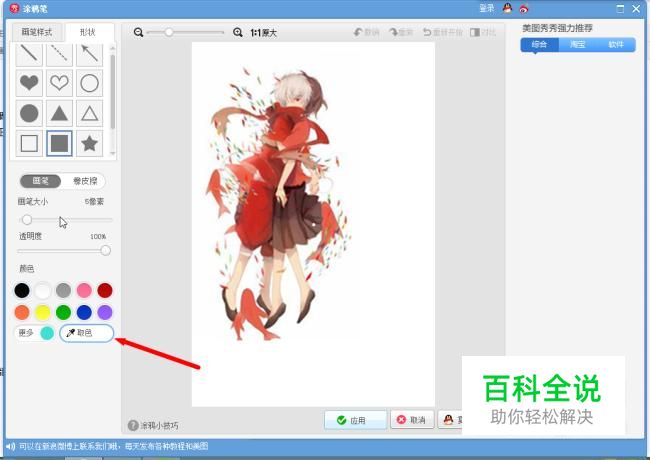
Task: Open the Weibo login icon
Action: click(x=524, y=8)
